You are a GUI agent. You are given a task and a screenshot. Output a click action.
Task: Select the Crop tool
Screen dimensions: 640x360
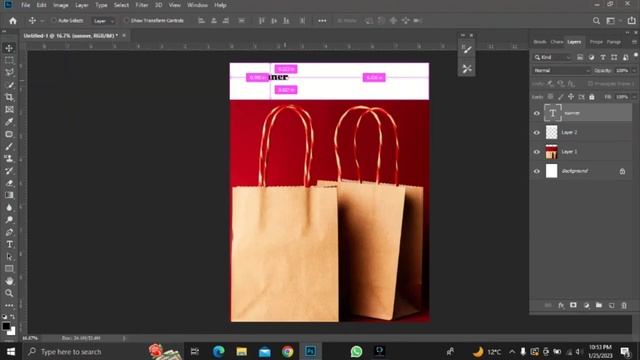[x=9, y=97]
